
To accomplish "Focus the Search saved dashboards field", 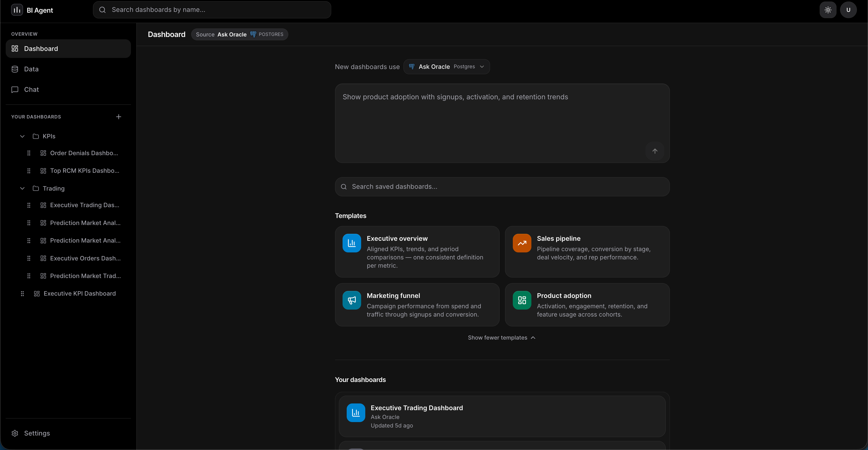I will pos(502,187).
